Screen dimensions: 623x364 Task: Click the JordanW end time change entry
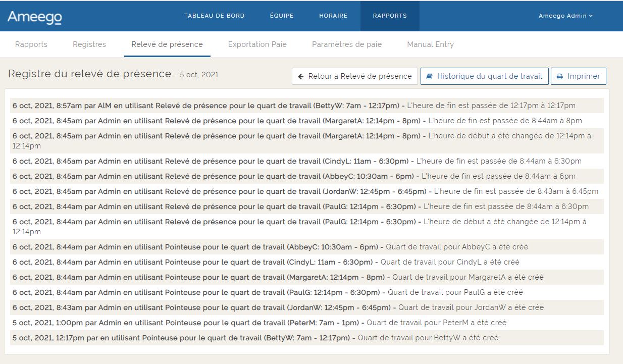(x=305, y=191)
